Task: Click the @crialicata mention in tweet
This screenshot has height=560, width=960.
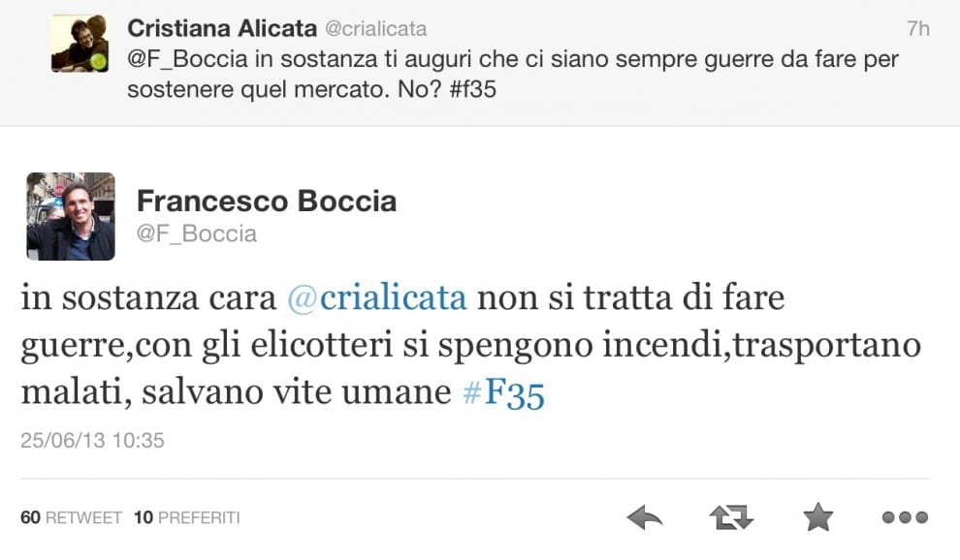Action: pyautogui.click(x=376, y=298)
